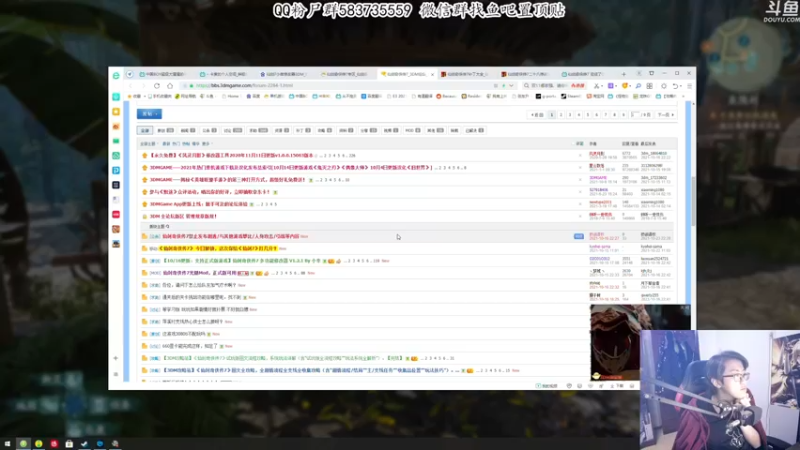Open dropdown arrow beside scissors icon
Image resolution: width=800 pixels, height=450 pixels.
[602, 86]
